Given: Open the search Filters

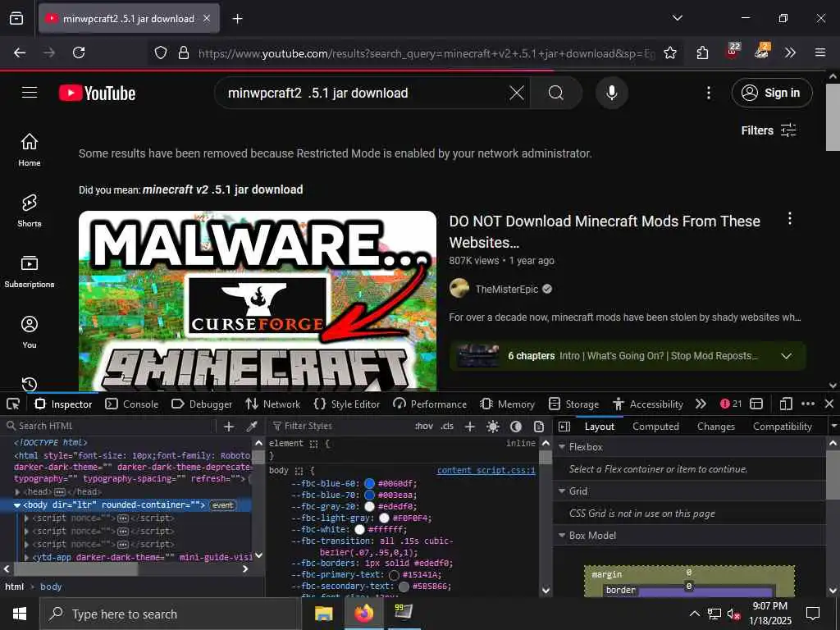Looking at the screenshot, I should tap(769, 130).
